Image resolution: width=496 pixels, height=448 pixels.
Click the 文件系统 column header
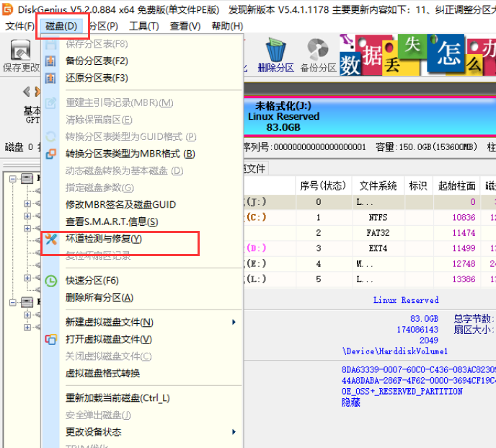coord(378,185)
